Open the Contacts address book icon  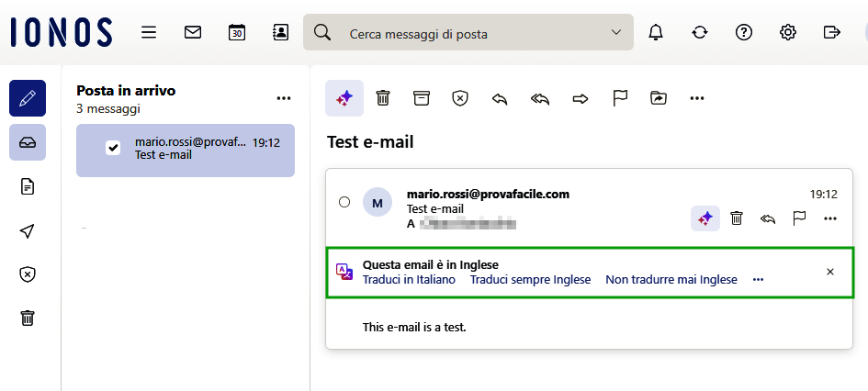(x=281, y=33)
